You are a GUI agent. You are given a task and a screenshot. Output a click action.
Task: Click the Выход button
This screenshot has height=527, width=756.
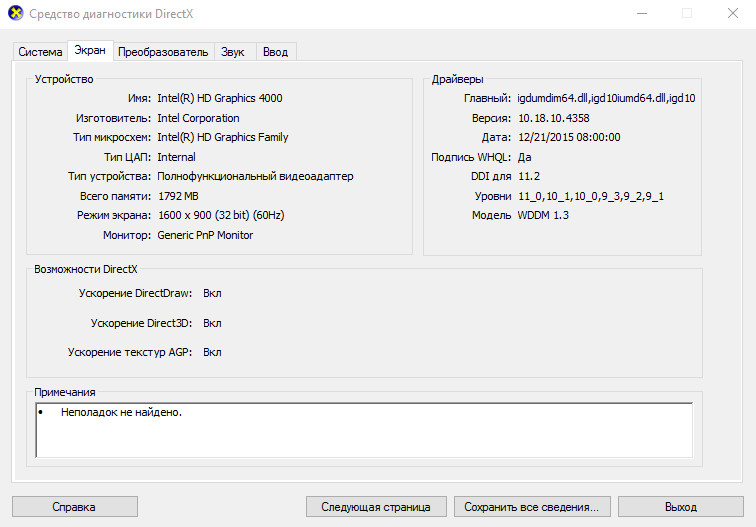tap(681, 507)
